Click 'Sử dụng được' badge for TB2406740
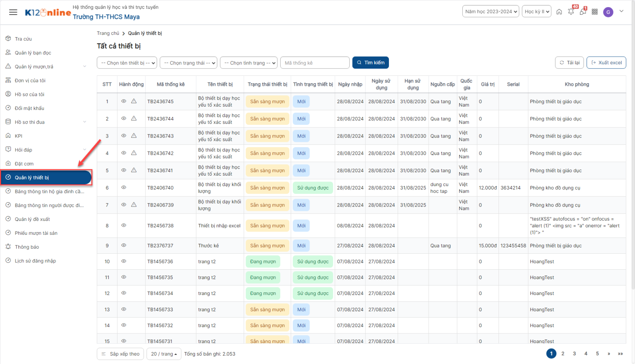Screen dimensions: 635x364 pos(313,188)
